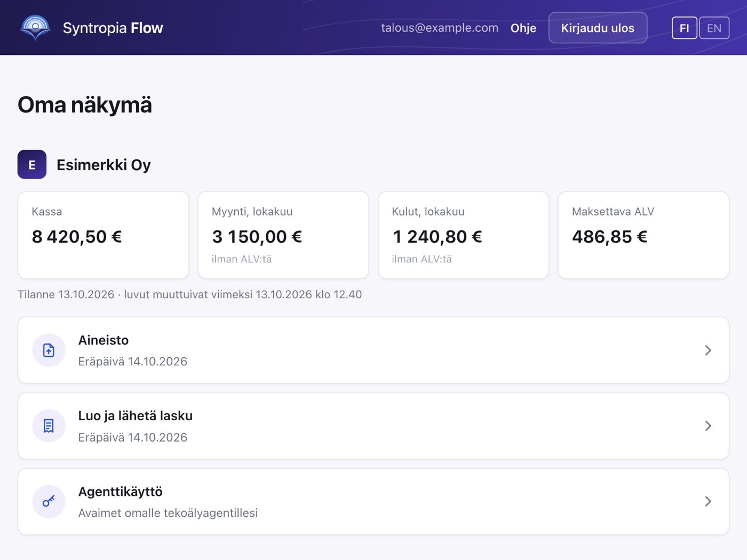Switch language to EN
Viewport: 747px width, 560px height.
coord(714,28)
